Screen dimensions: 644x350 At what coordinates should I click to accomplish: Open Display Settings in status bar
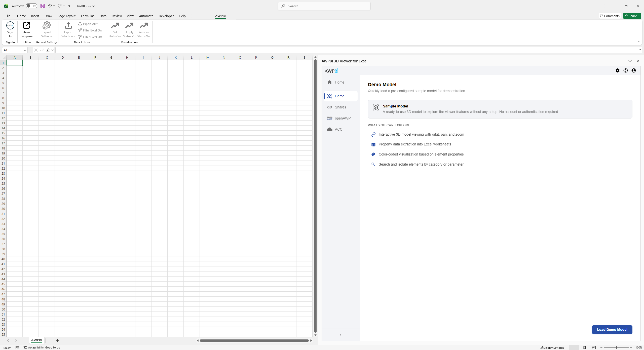click(551, 347)
